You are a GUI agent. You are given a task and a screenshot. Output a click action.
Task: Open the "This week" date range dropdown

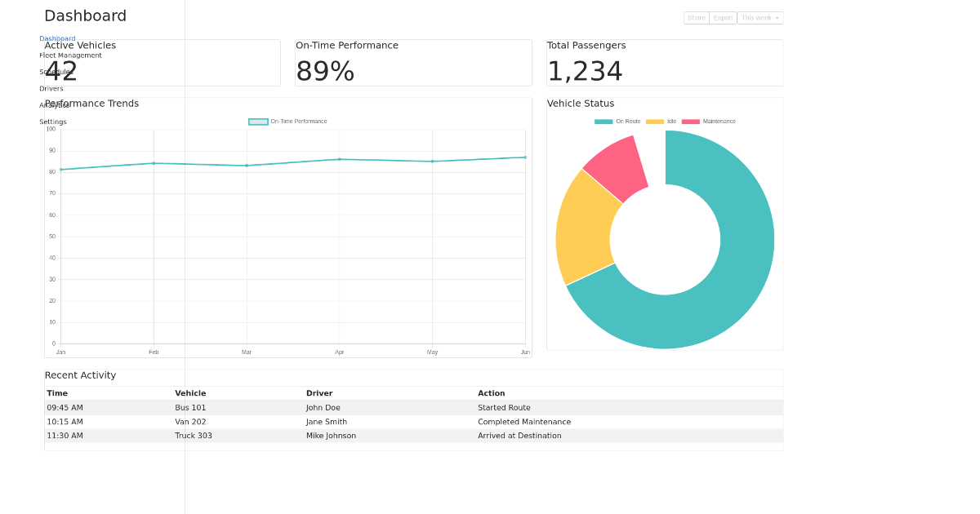[759, 17]
